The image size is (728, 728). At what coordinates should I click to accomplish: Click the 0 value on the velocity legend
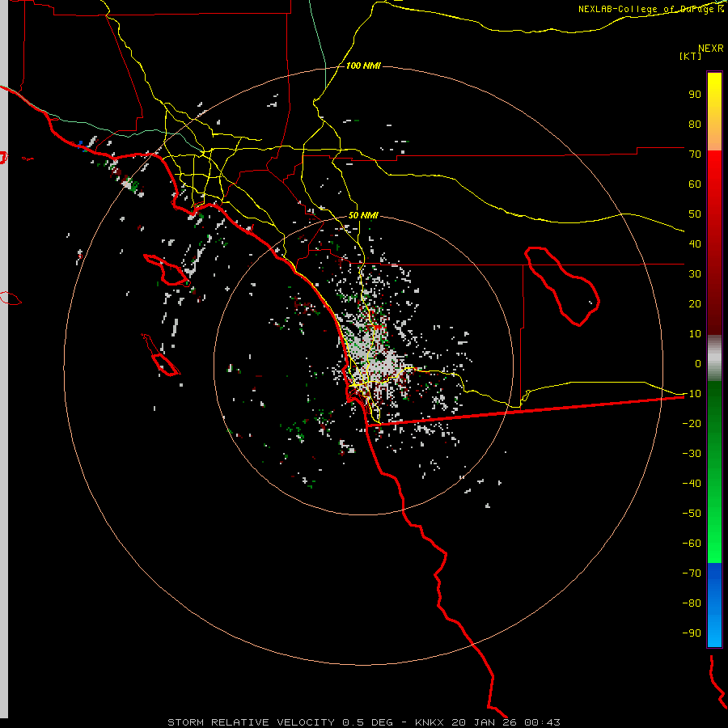[698, 364]
